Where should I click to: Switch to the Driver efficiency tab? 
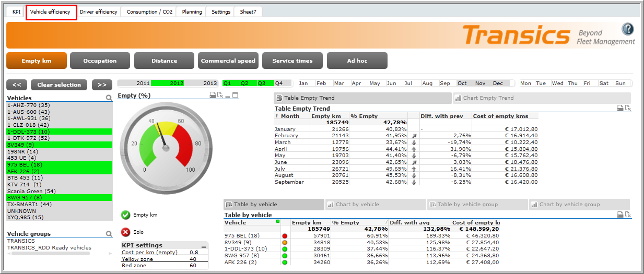(x=98, y=12)
